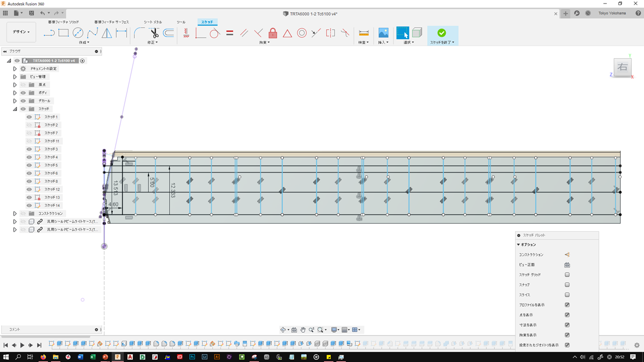Select the Line sketch tool
Image resolution: width=644 pixels, height=362 pixels.
49,33
